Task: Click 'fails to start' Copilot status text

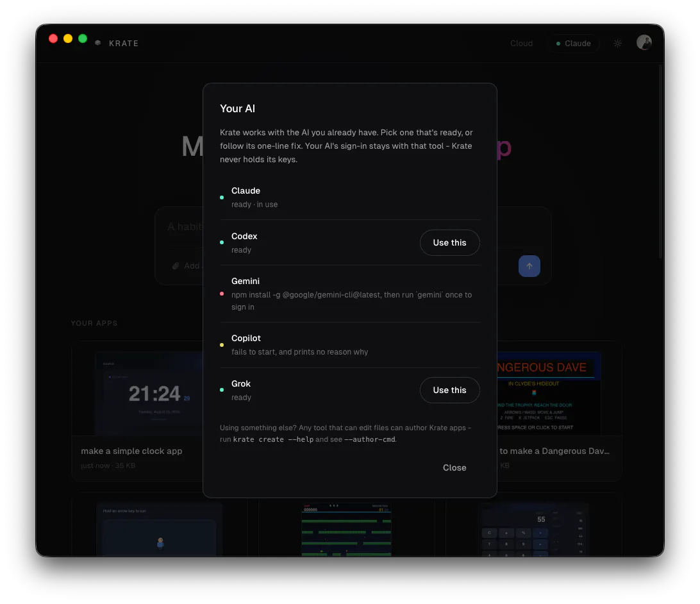Action: (299, 352)
